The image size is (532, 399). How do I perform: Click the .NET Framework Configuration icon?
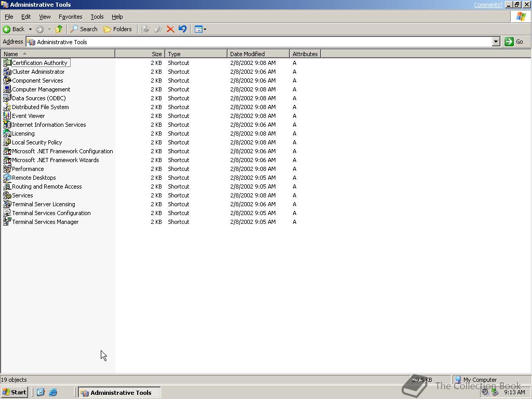(x=7, y=151)
